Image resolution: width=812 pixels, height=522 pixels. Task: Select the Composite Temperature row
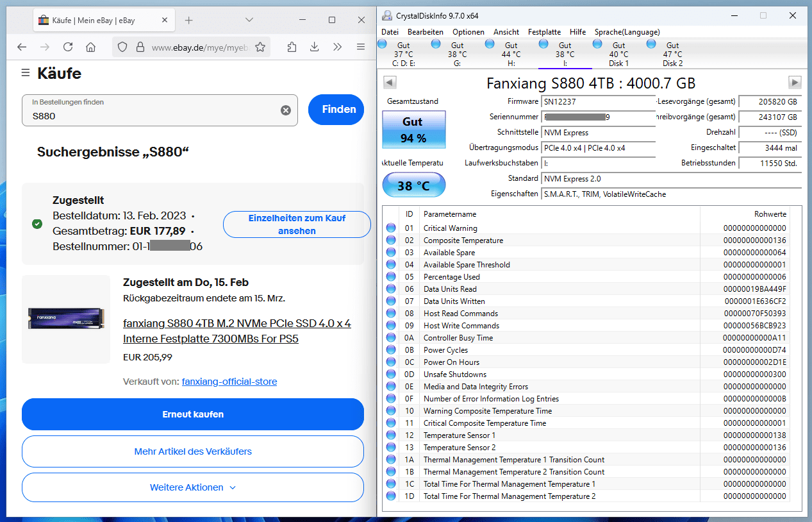coord(586,240)
